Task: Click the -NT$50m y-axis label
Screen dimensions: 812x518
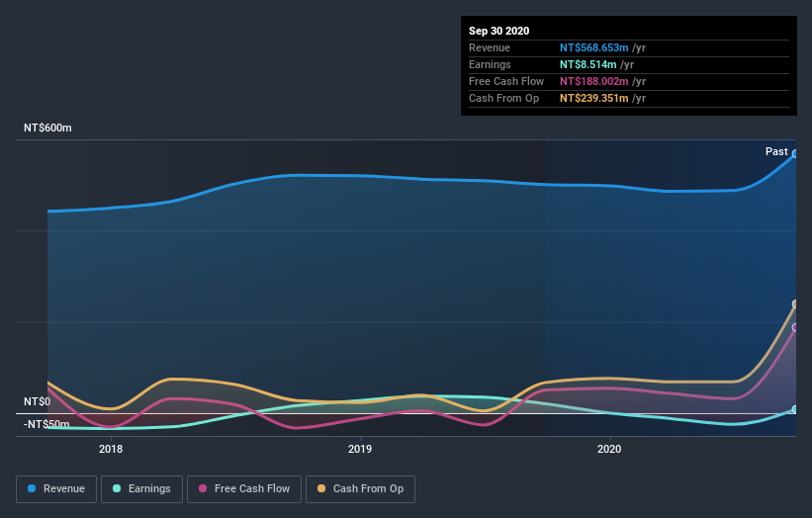Action: pyautogui.click(x=46, y=424)
